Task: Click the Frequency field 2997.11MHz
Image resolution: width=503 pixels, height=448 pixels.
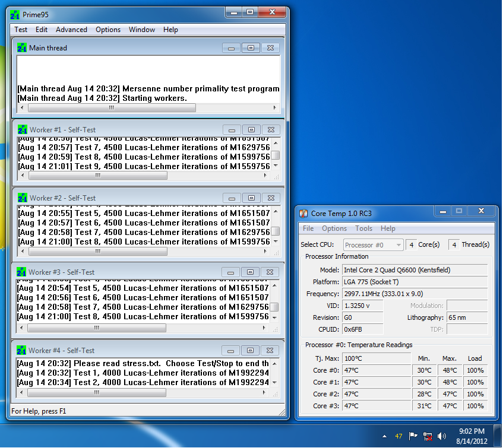Action: [x=415, y=294]
